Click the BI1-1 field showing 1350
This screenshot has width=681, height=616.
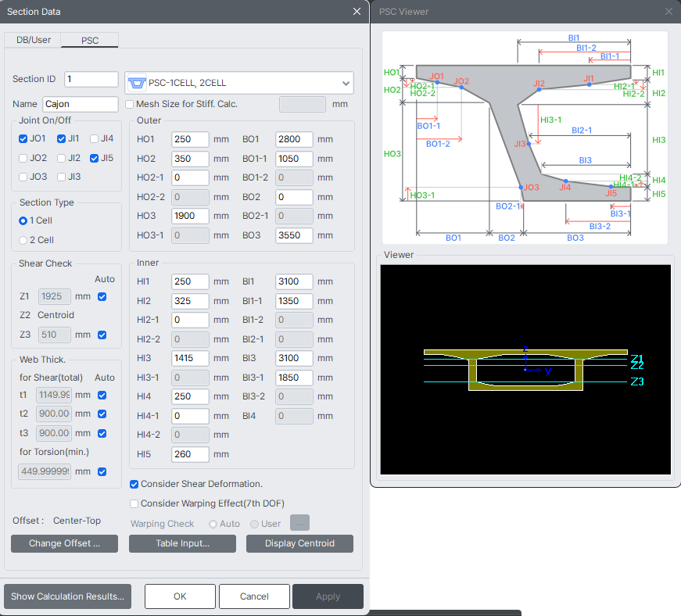pos(294,301)
